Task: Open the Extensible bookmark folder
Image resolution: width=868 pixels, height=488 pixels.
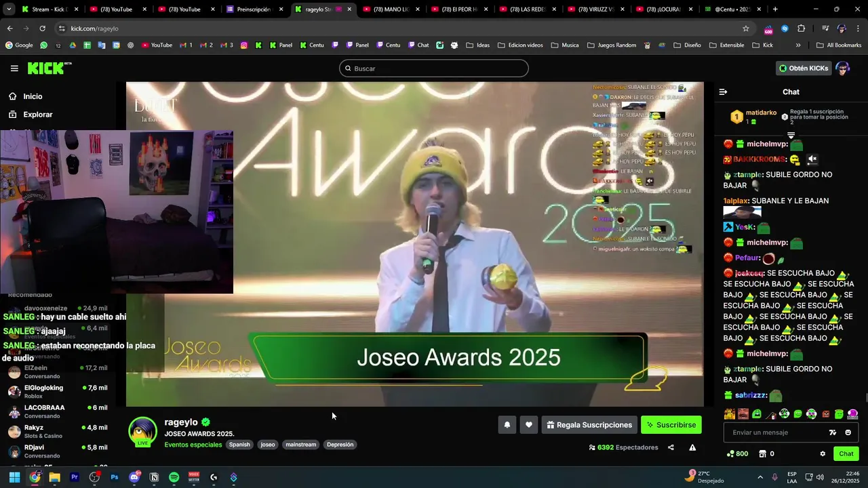Action: pyautogui.click(x=726, y=45)
